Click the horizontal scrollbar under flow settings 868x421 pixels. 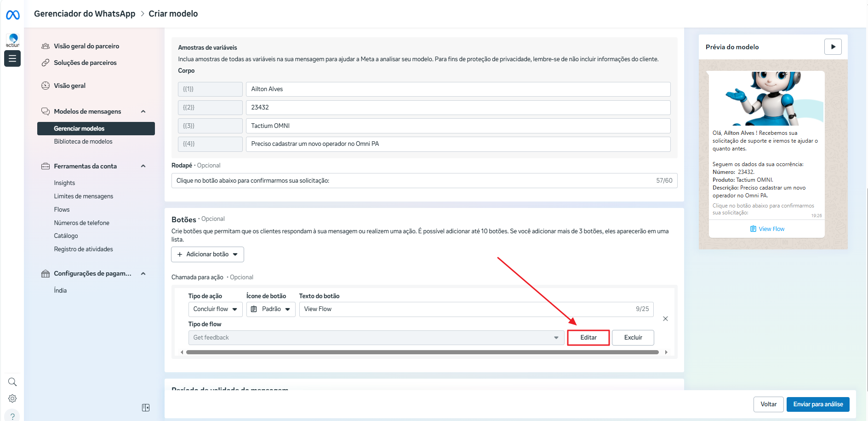click(x=422, y=352)
